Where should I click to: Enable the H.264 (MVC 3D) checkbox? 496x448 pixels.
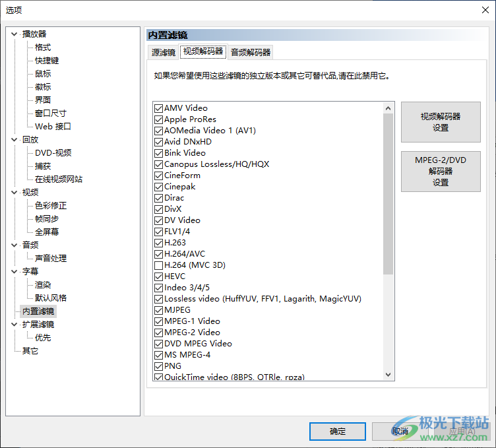(x=158, y=265)
